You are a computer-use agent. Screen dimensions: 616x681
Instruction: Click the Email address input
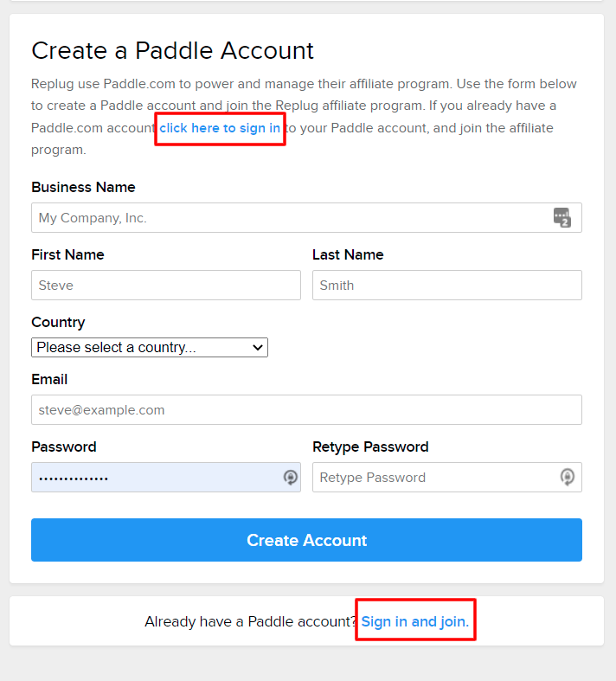(x=306, y=409)
